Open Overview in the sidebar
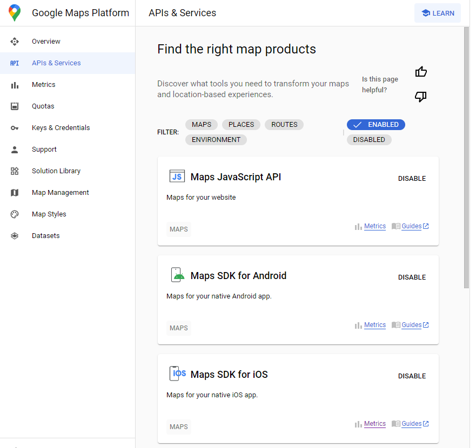The width and height of the screenshot is (476, 448). click(x=68, y=42)
